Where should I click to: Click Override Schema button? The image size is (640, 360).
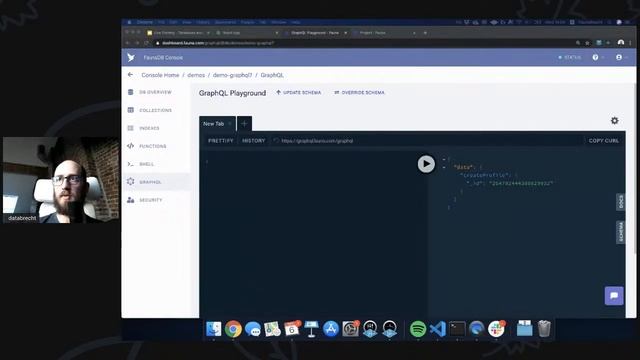[359, 93]
